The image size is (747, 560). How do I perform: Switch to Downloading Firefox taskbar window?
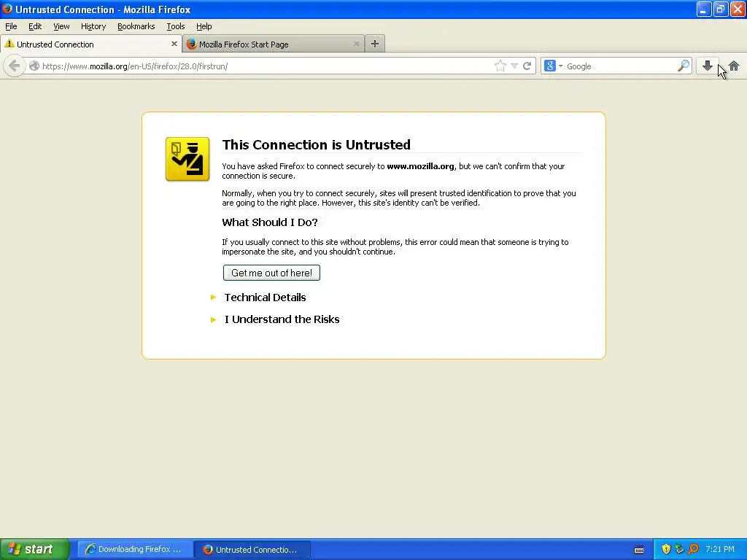click(x=135, y=549)
